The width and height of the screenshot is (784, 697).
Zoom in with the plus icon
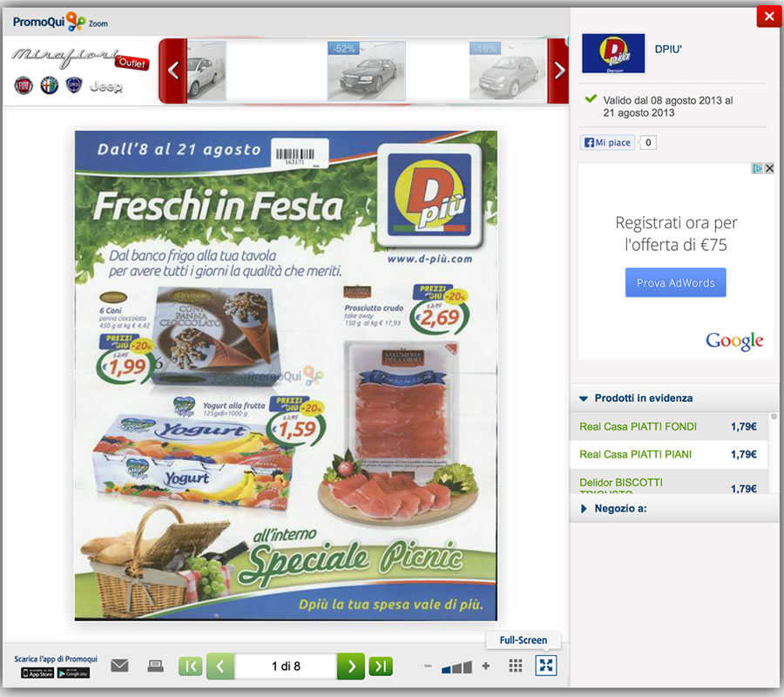[485, 666]
